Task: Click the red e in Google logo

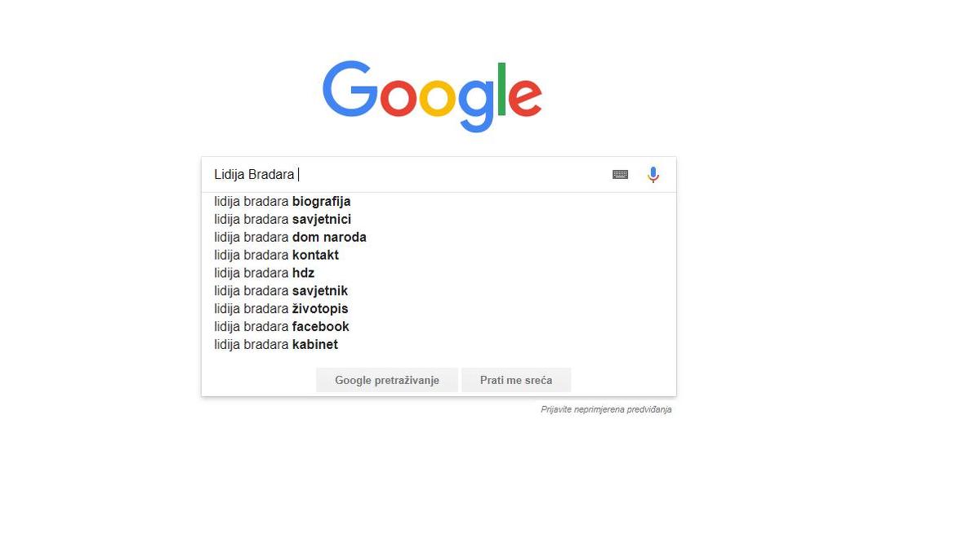Action: coord(525,98)
